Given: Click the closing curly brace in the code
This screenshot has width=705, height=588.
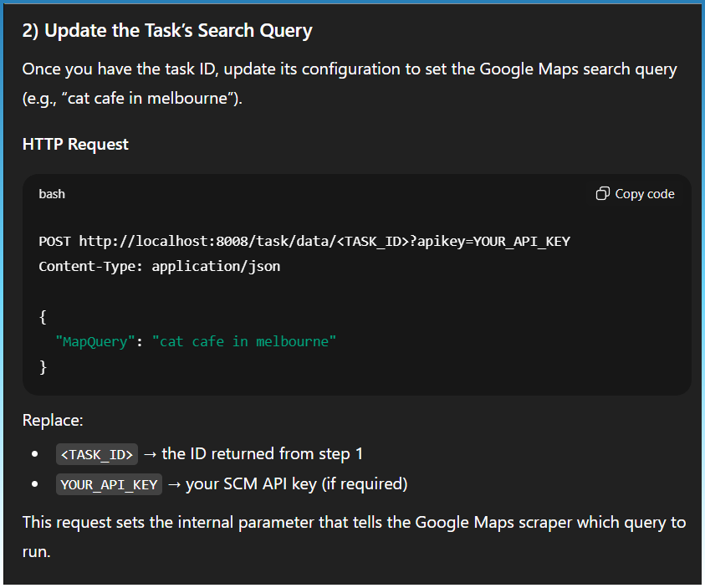Looking at the screenshot, I should click(x=43, y=366).
